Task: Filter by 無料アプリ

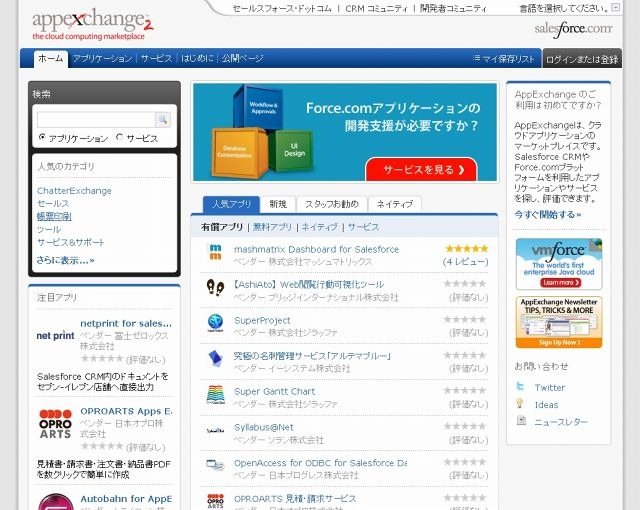Action: [x=273, y=227]
